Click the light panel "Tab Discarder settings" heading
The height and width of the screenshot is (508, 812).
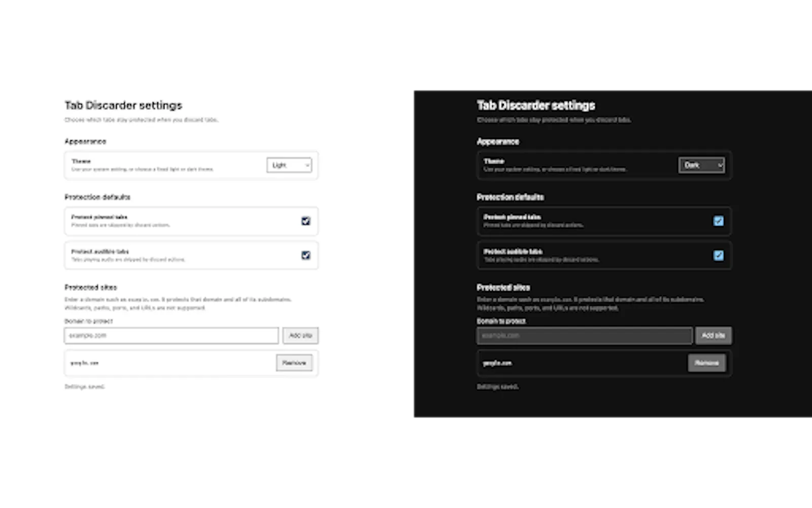(x=123, y=106)
